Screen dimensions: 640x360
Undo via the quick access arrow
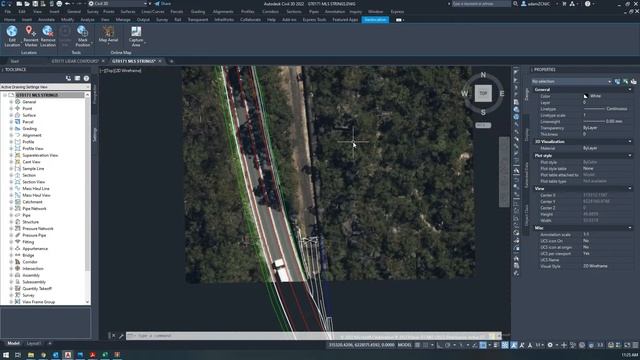click(x=67, y=4)
